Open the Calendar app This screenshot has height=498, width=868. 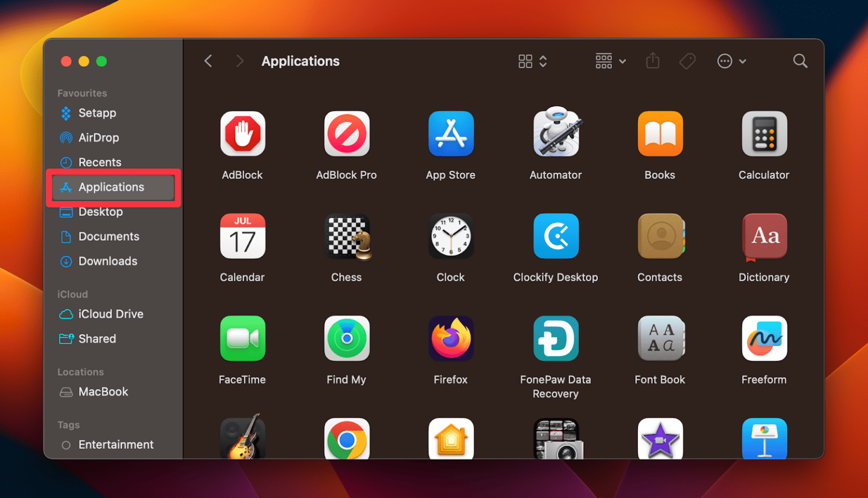[x=242, y=236]
